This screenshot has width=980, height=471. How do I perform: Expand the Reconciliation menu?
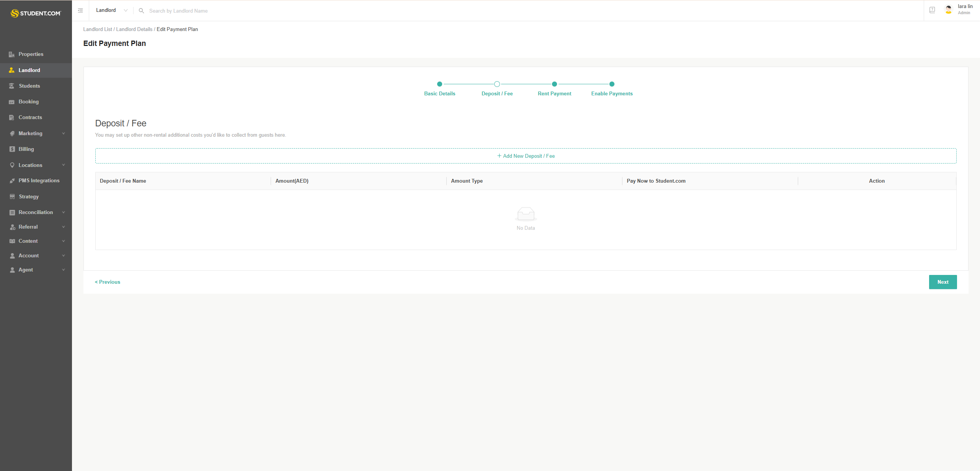(x=36, y=212)
